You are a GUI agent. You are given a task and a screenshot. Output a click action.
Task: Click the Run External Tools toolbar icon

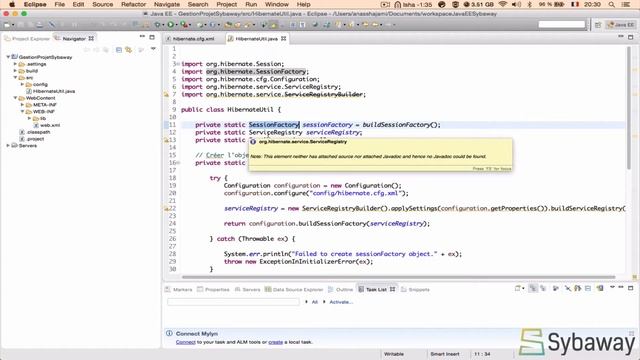point(184,25)
